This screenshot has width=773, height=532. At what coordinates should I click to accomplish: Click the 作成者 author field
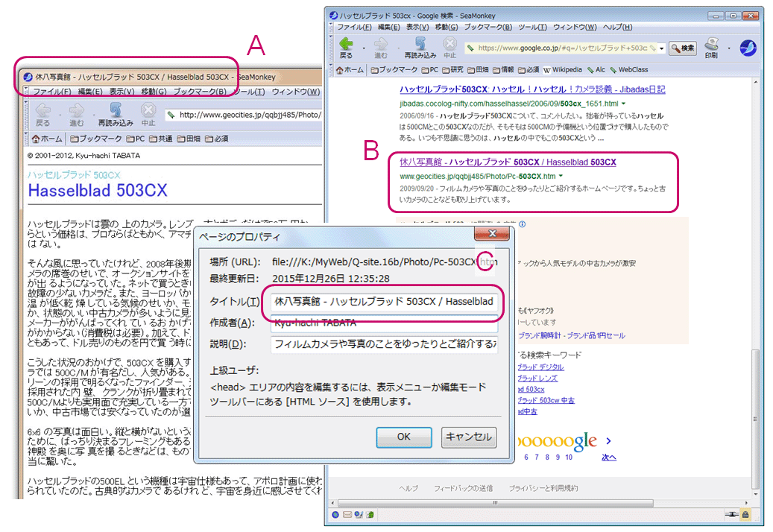pos(384,323)
